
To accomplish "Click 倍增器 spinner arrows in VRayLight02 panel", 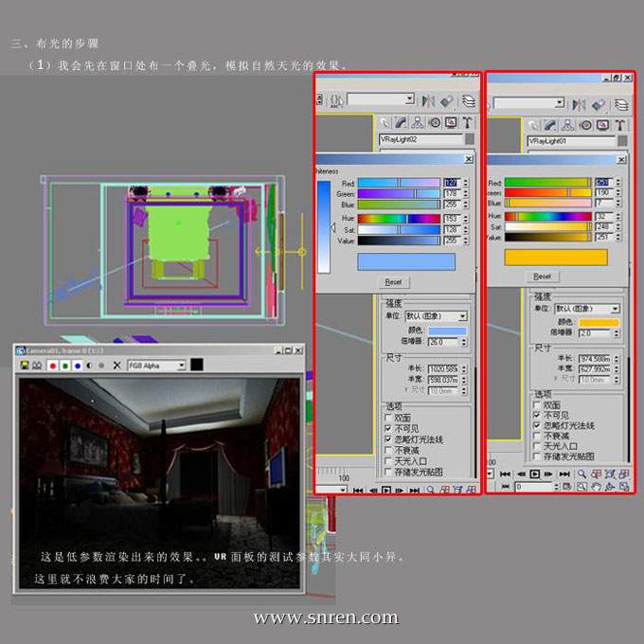I will [x=464, y=342].
